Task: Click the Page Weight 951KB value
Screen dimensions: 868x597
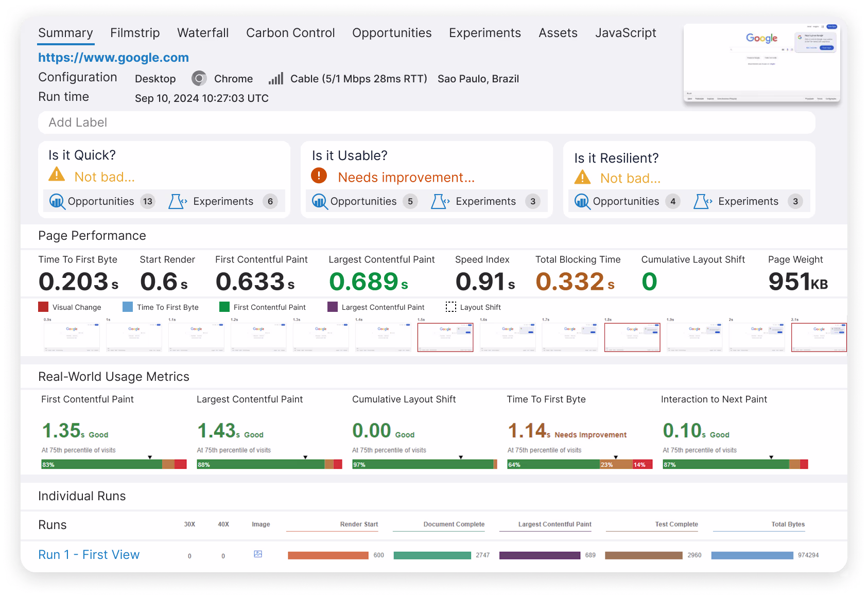Action: click(x=798, y=282)
